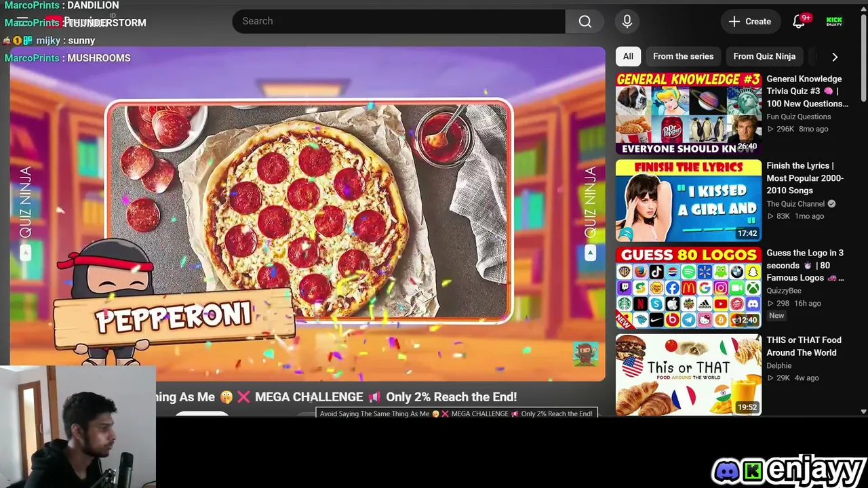Image resolution: width=868 pixels, height=488 pixels.
Task: Click the Quiz Ninja watermark in the video
Action: click(x=585, y=353)
